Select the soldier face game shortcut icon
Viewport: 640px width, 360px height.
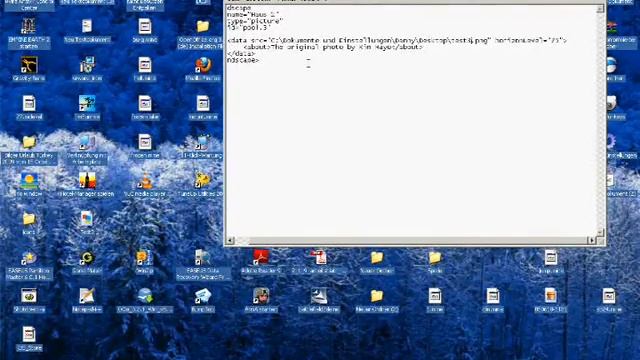click(261, 296)
